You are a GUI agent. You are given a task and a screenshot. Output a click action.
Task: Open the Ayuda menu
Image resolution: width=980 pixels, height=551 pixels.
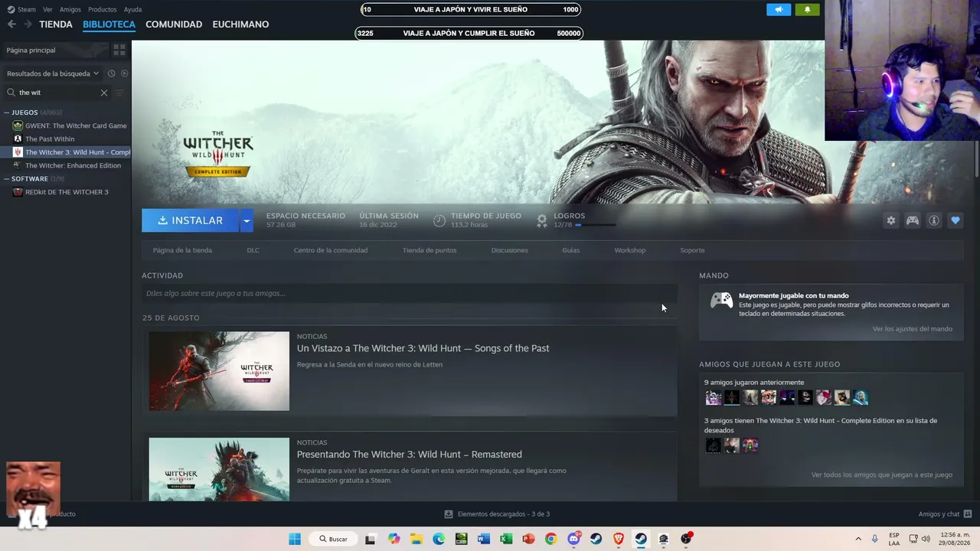coord(132,9)
